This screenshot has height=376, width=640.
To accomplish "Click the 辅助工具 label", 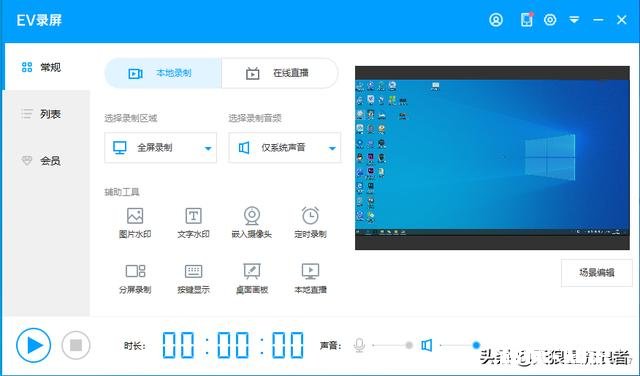I will click(122, 192).
